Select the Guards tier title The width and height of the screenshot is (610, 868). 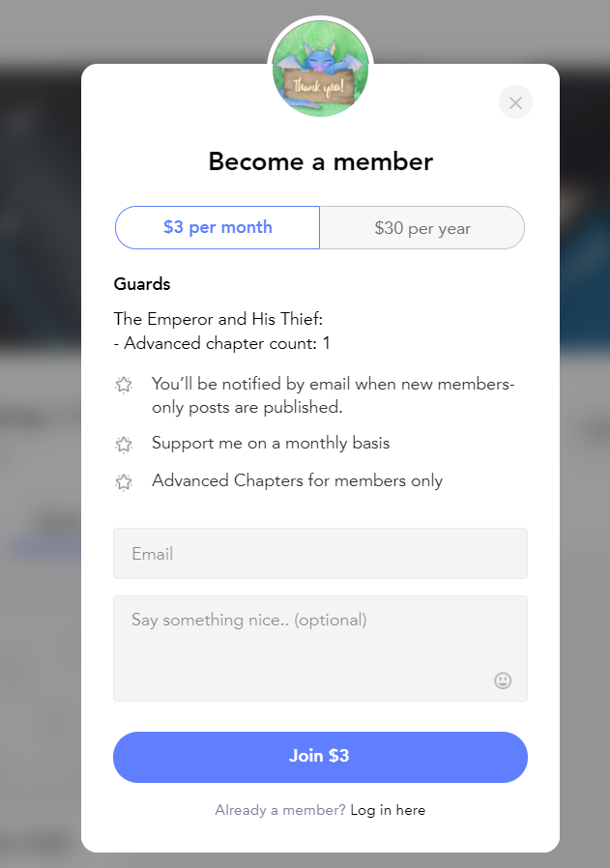142,284
